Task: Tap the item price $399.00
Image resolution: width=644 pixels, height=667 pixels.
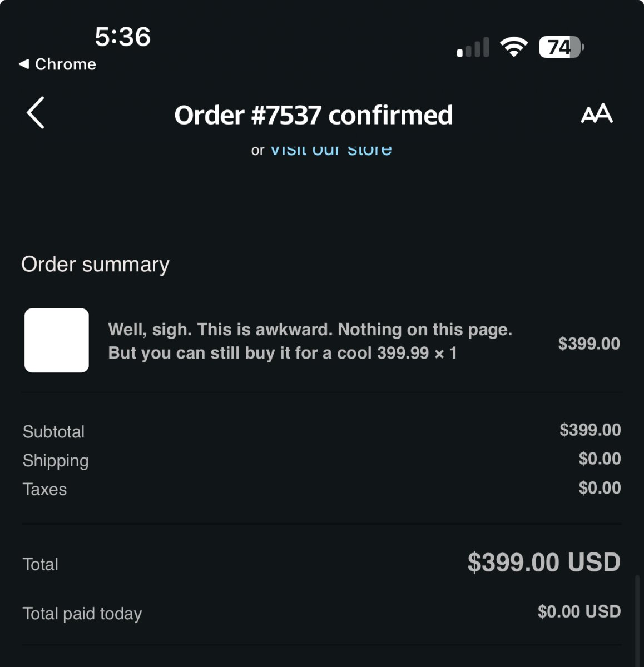Action: 589,344
